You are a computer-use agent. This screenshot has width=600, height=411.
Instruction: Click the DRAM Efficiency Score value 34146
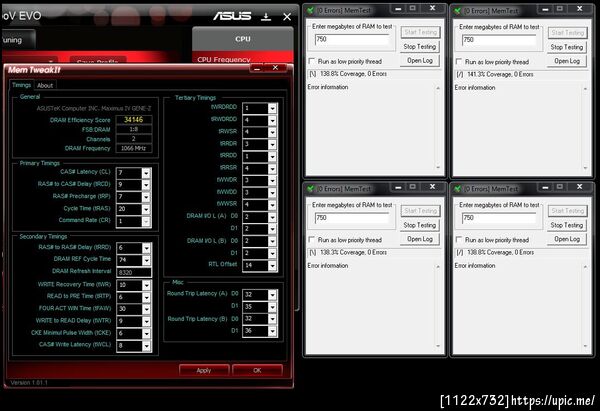(x=134, y=120)
